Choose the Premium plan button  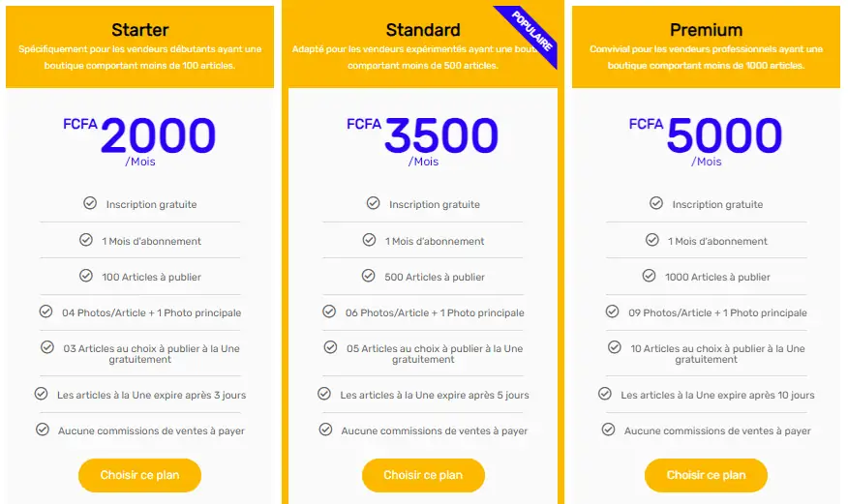coord(706,475)
